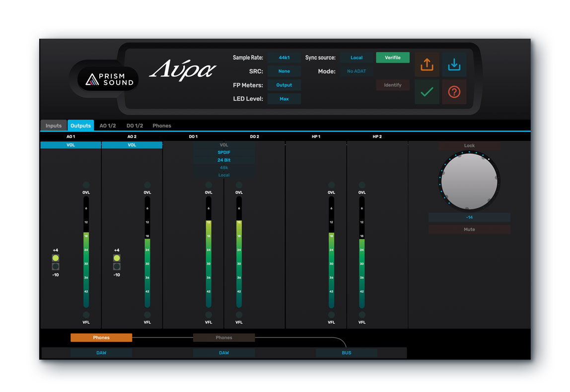Screen dimensions: 570x392
Task: Click the DO 2 channel header label
Action: 254,136
